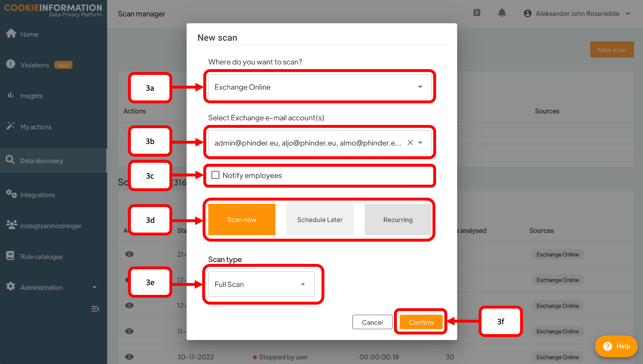643x364 pixels.
Task: Click the Integrations gears icon
Action: [12, 194]
